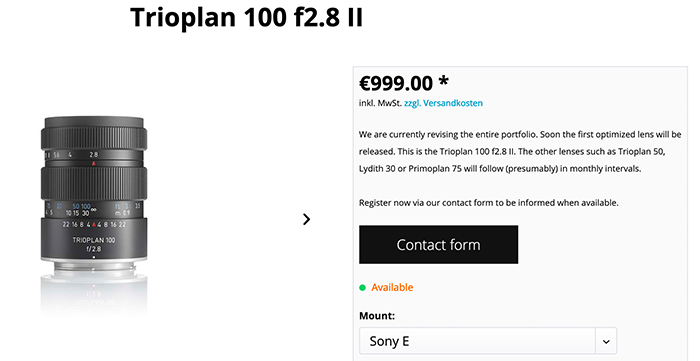Click the asterisk beside the price
The image size is (700, 361).
(443, 81)
